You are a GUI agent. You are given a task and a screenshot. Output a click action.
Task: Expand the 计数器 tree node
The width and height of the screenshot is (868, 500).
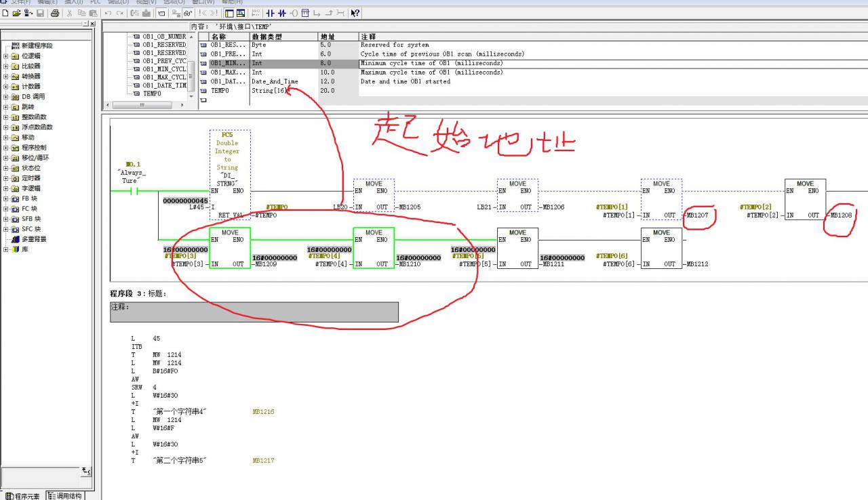(6, 86)
